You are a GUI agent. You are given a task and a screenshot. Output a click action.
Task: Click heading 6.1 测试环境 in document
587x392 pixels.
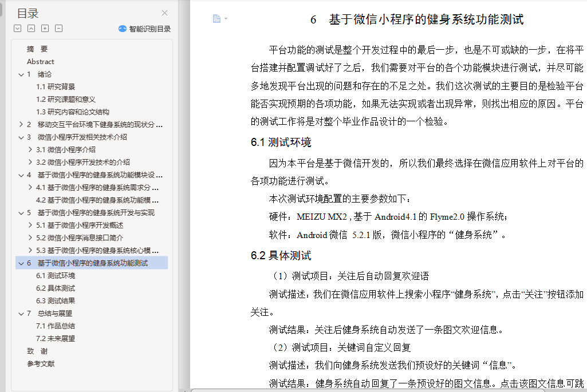tap(281, 142)
